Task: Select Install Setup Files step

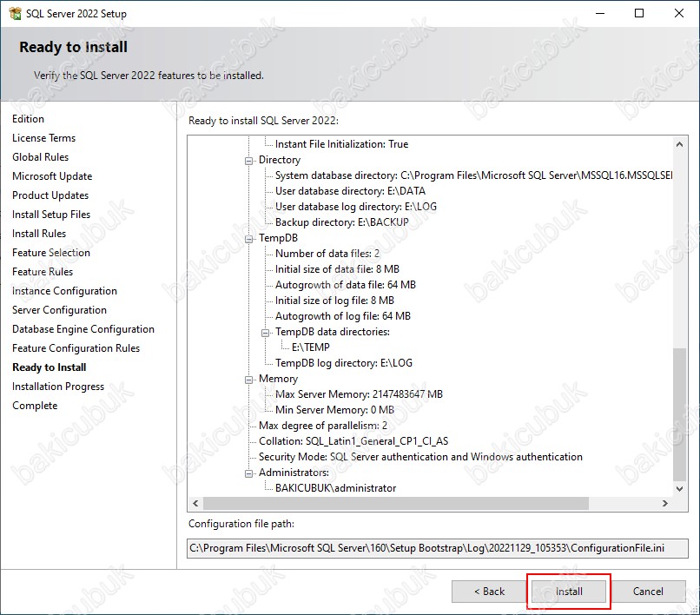Action: click(51, 215)
